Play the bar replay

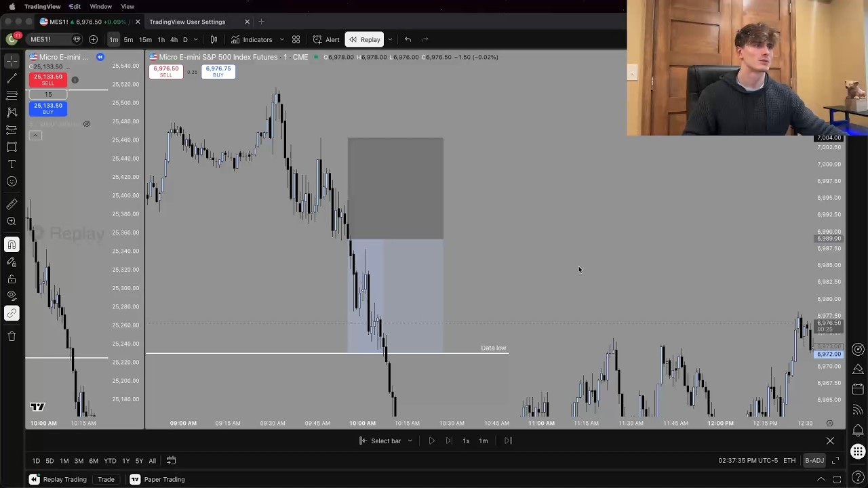coord(431,441)
